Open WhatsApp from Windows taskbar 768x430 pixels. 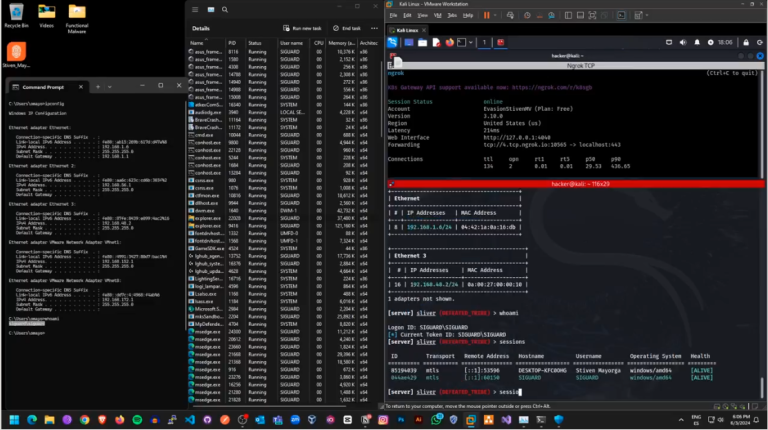pos(436,420)
